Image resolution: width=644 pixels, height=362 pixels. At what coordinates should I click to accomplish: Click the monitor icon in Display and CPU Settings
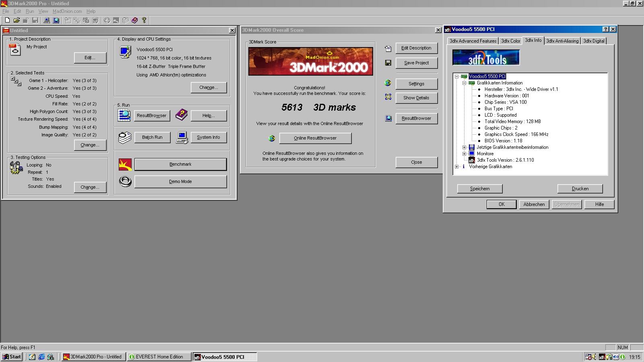(125, 52)
